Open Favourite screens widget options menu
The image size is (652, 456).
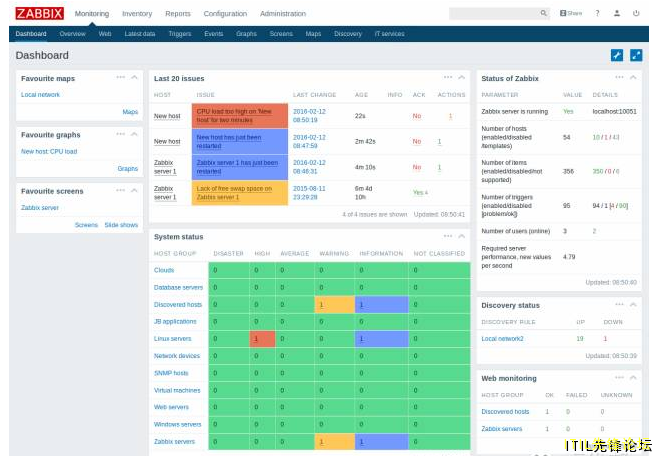pos(121,190)
